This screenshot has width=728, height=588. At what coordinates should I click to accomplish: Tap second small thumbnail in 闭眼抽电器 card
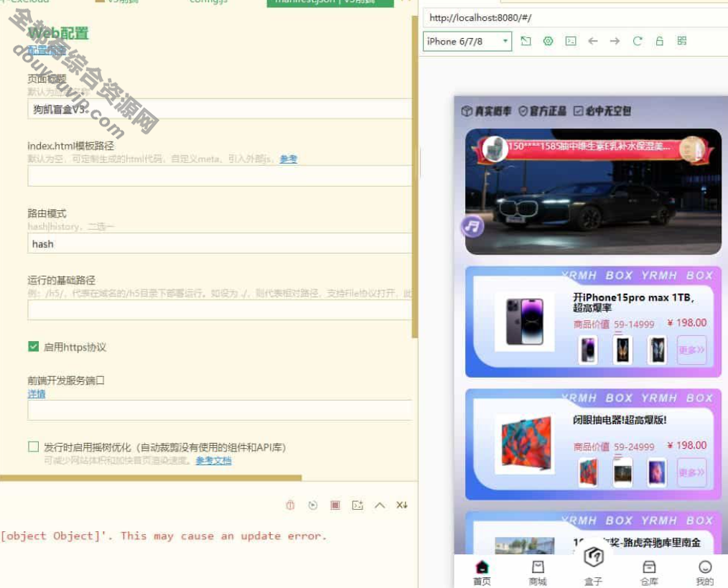(622, 472)
